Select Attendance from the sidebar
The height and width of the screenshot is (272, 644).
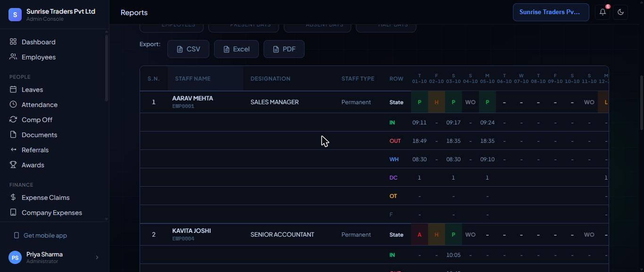pos(40,105)
